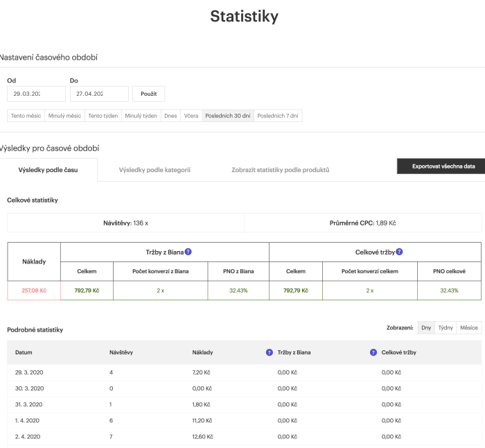Viewport: 485px width, 448px height.
Task: Select Tento měsíc period preset
Action: 26,116
